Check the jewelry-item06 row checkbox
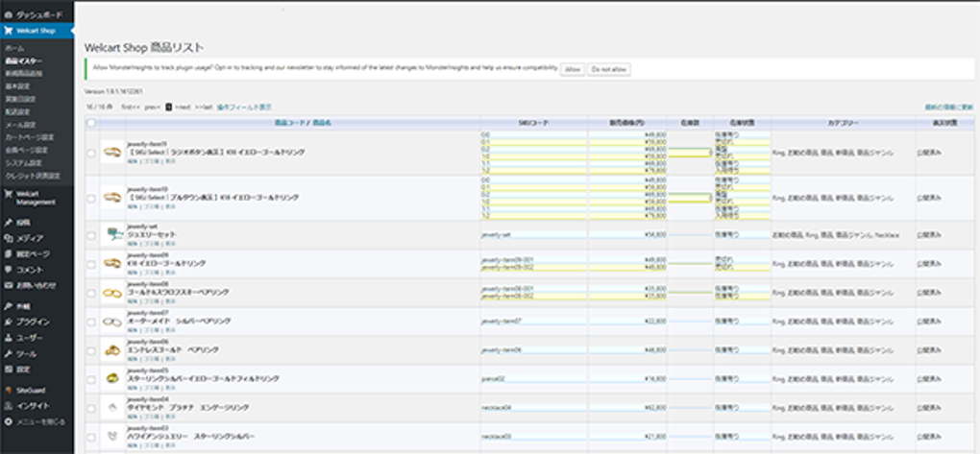980x454 pixels. [x=91, y=351]
